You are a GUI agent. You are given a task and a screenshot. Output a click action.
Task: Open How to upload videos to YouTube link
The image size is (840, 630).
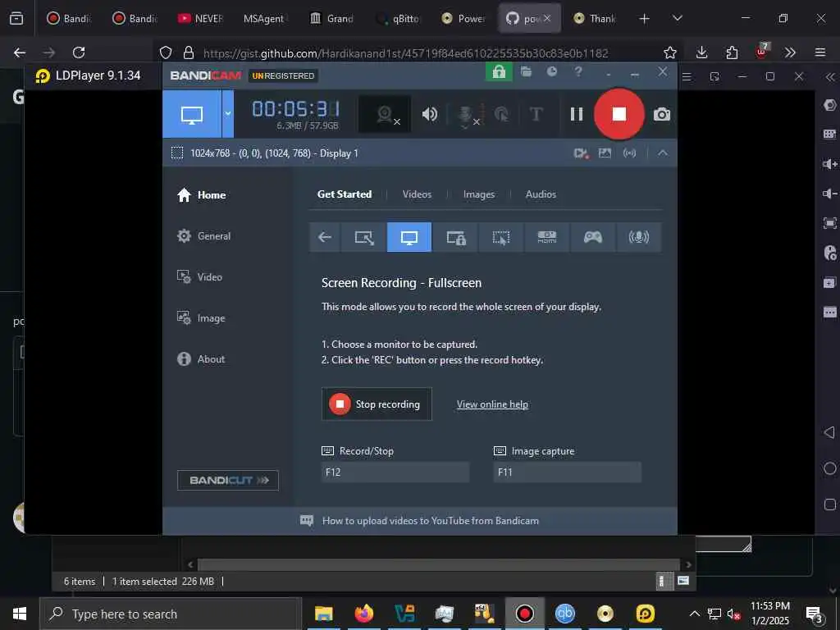click(x=430, y=521)
